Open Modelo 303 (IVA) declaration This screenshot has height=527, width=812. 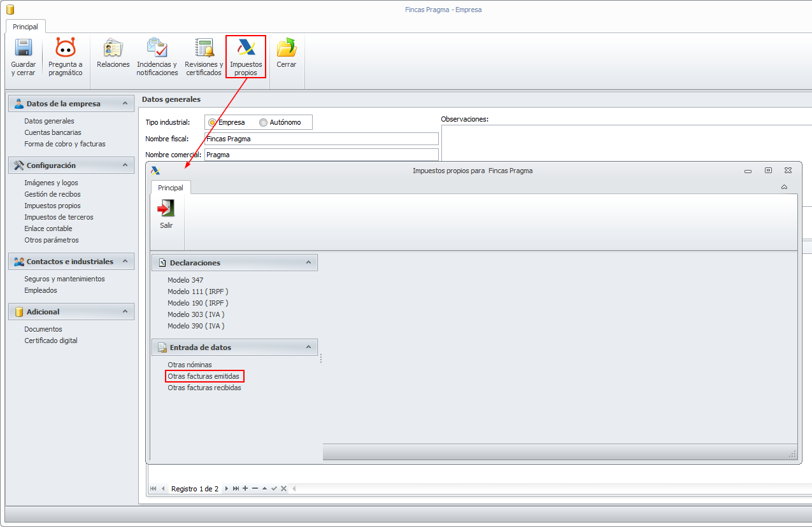(x=196, y=314)
